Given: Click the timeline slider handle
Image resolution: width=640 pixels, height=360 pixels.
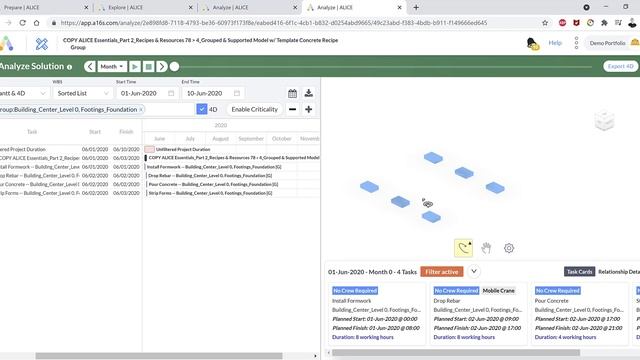Looking at the screenshot, I should pyautogui.click(x=174, y=67).
